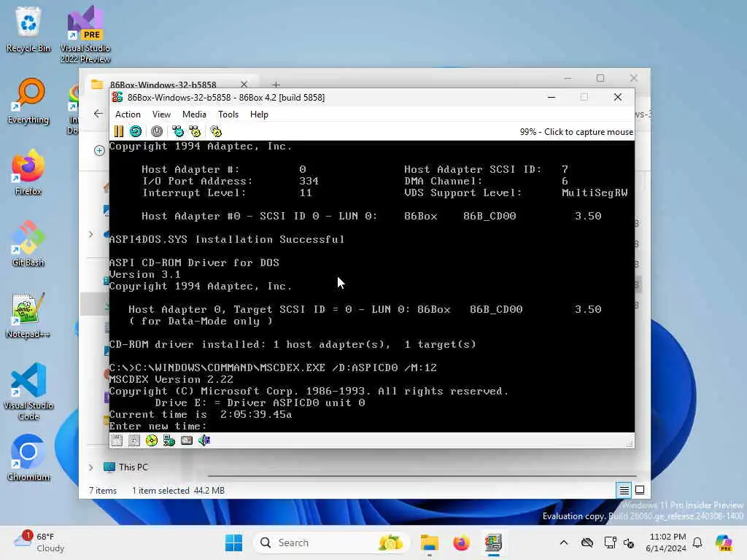Maximize the File Explorer window
This screenshot has width=747, height=560.
coord(600,78)
